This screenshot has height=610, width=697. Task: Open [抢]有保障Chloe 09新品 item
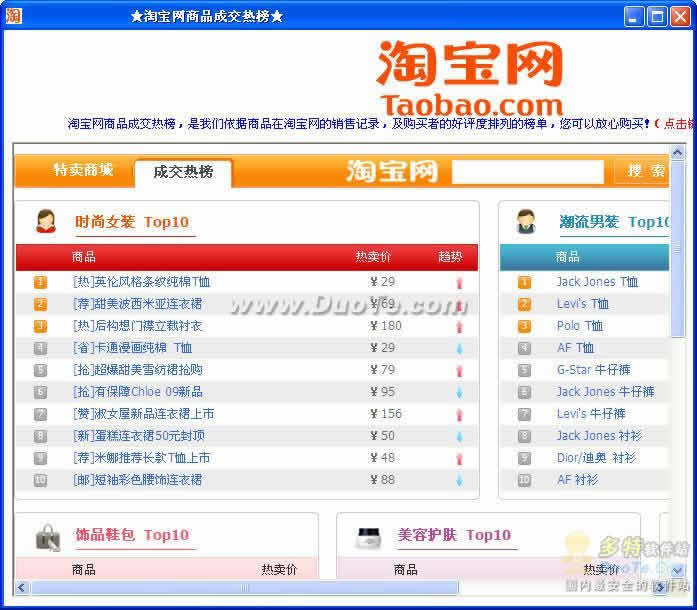(x=137, y=392)
